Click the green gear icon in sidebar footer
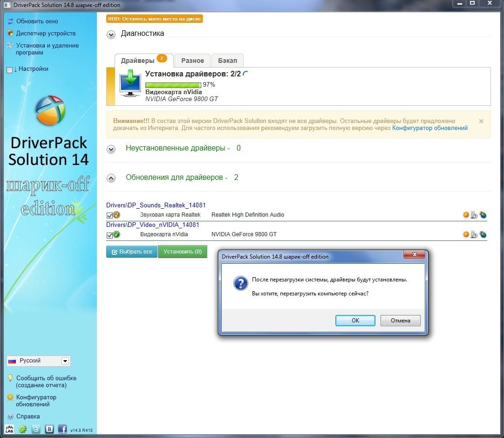 22,429
